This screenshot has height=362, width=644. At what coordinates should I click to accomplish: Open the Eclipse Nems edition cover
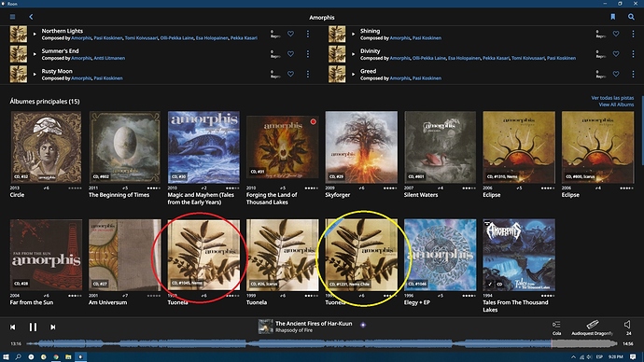[519, 147]
